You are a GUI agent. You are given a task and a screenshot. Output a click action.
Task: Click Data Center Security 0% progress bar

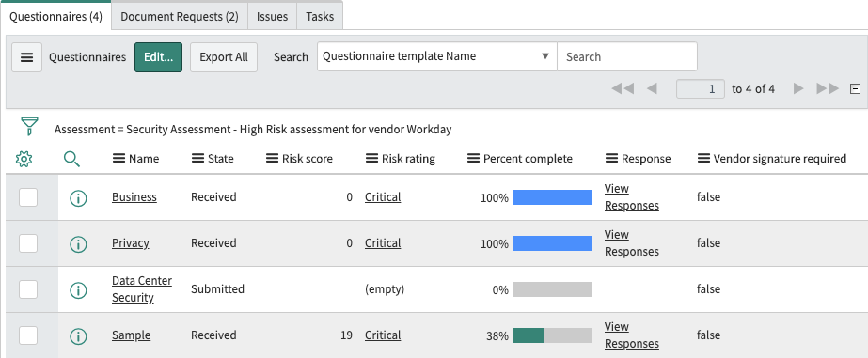click(x=553, y=289)
